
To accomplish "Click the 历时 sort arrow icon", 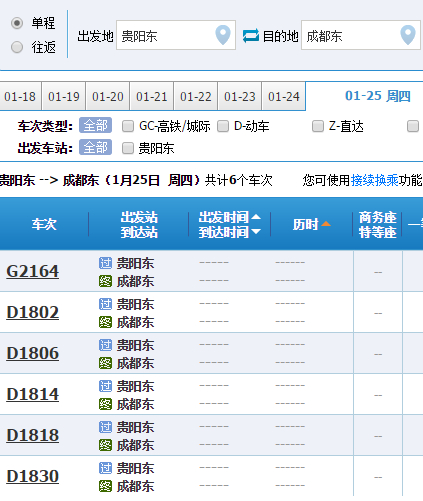I will [326, 224].
